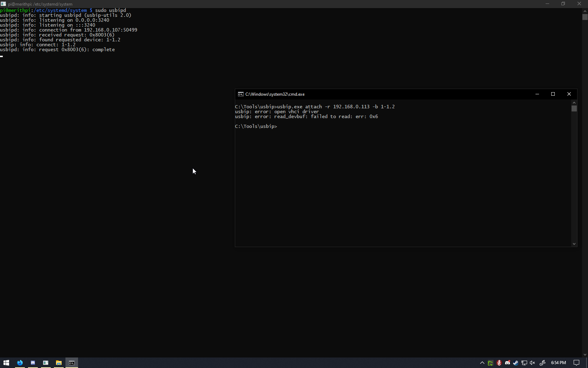Click 'found requested device: 1-1.2' line

60,40
